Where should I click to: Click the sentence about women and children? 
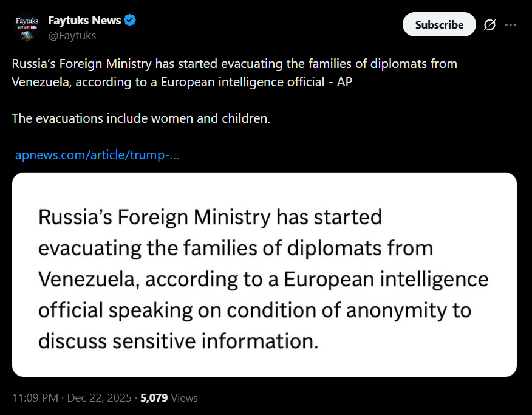pos(140,118)
